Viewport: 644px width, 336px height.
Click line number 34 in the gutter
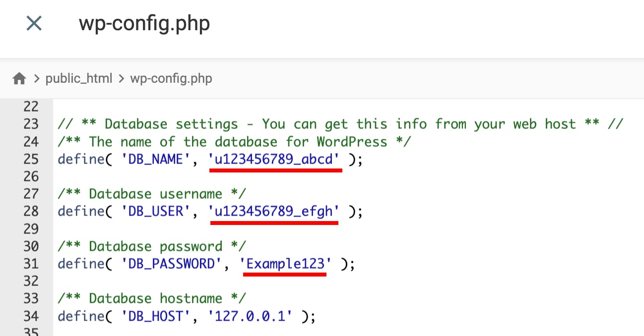(31, 316)
